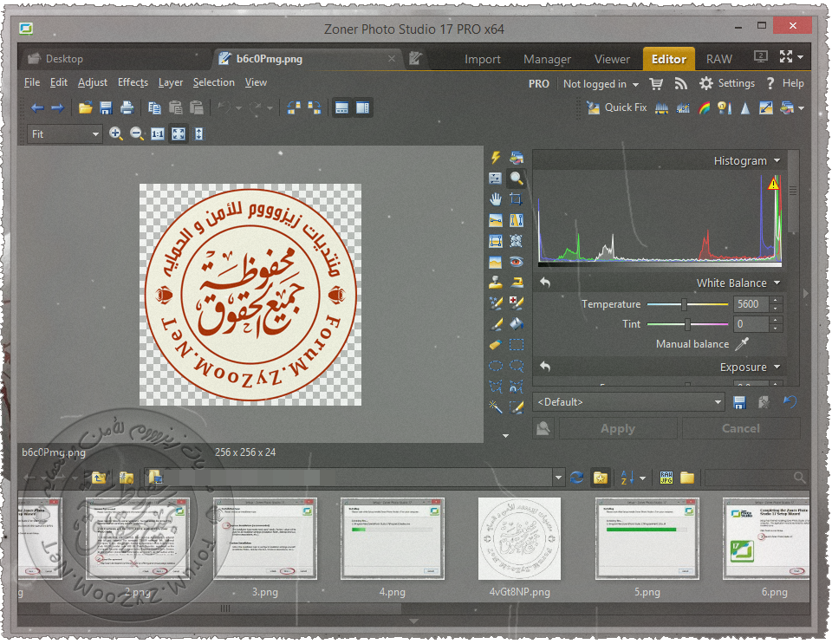Show more tools below the toolbox
This screenshot has width=832, height=644.
click(505, 435)
